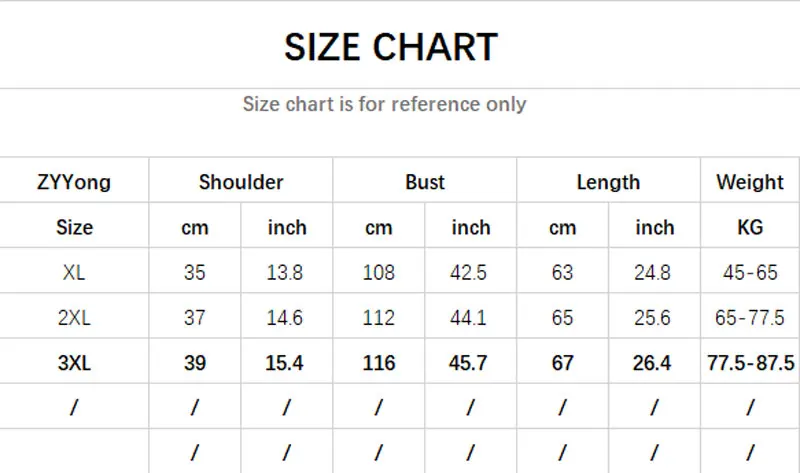800x473 pixels.
Task: Click the bold 3XL row label
Action: point(74,363)
